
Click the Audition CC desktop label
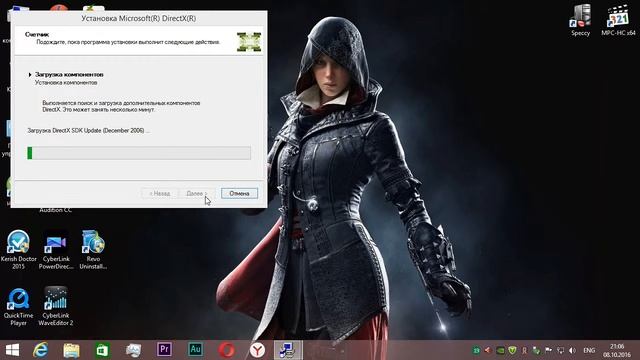(x=56, y=210)
